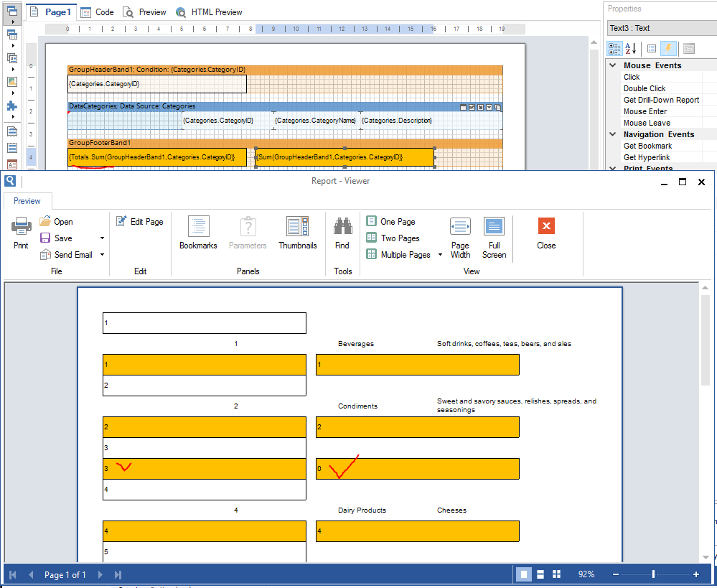Viewport: 717px width, 588px height.
Task: Select the Get Drill-Down Report event row
Action: (x=661, y=100)
